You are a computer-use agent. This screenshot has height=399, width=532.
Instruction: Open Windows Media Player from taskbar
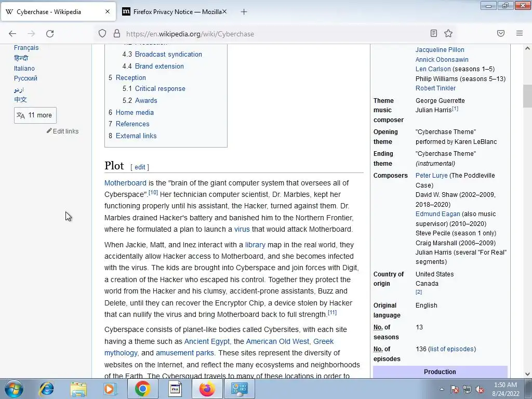click(x=110, y=389)
